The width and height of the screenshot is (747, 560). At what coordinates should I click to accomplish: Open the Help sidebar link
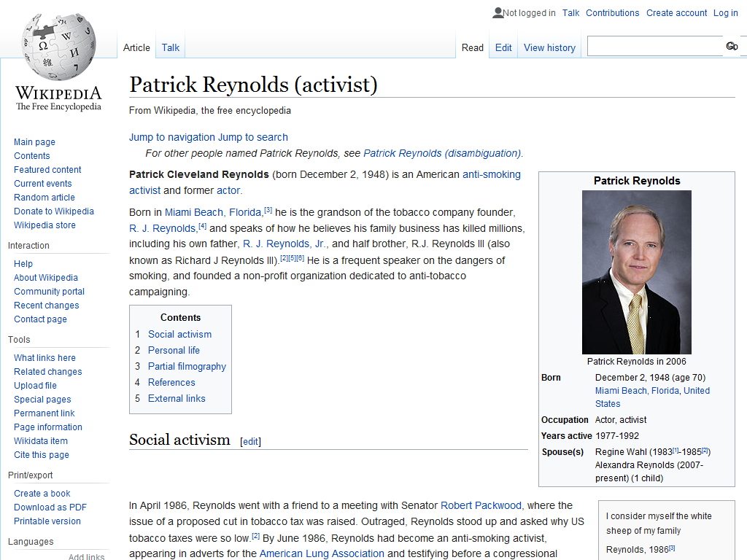click(x=23, y=264)
